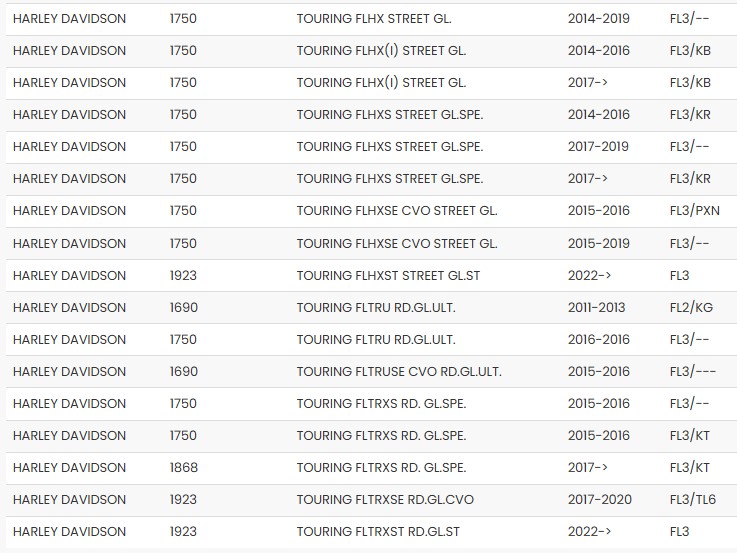The height and width of the screenshot is (553, 737).
Task: Open TOURING FLTRXST RD.GL.ST model
Action: click(x=383, y=532)
